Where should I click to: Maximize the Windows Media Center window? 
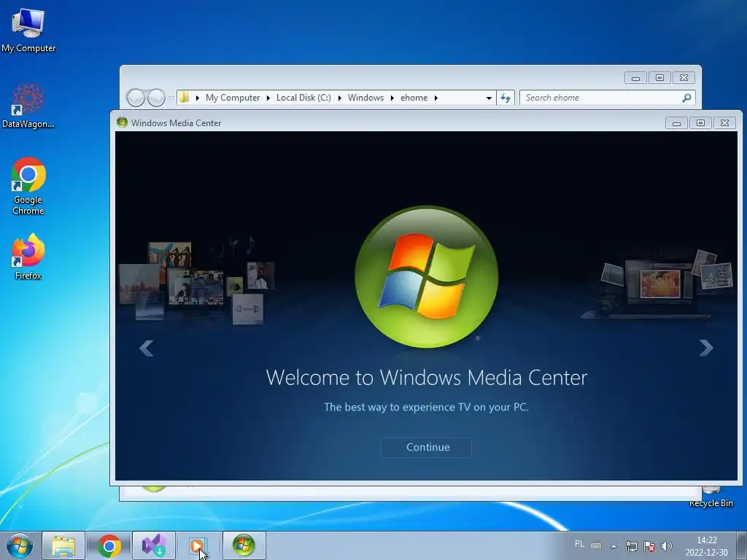pyautogui.click(x=700, y=122)
